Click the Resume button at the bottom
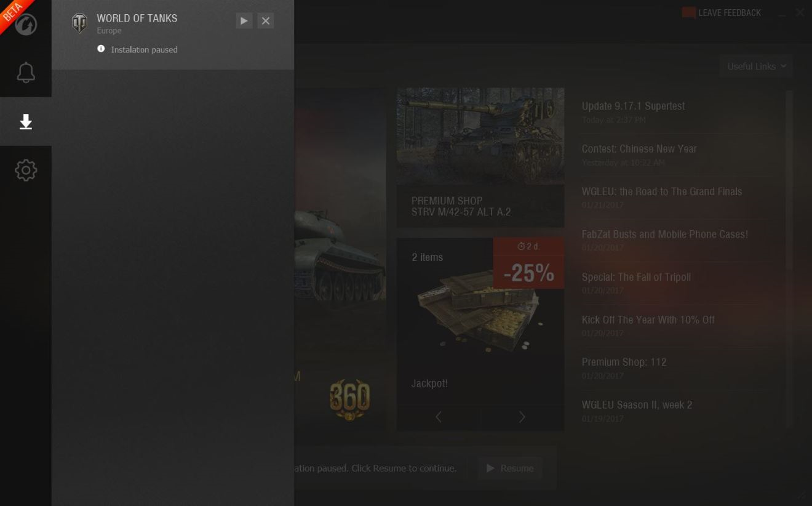 point(510,468)
